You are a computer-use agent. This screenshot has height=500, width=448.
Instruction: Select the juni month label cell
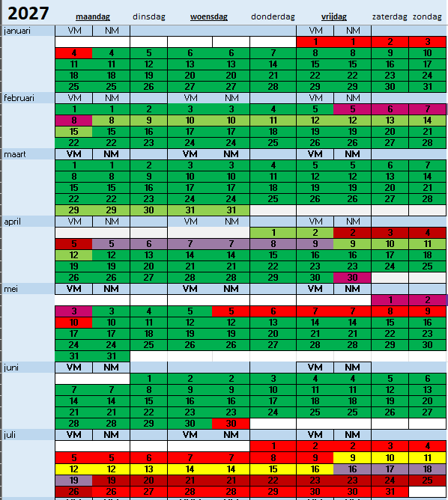pyautogui.click(x=28, y=368)
